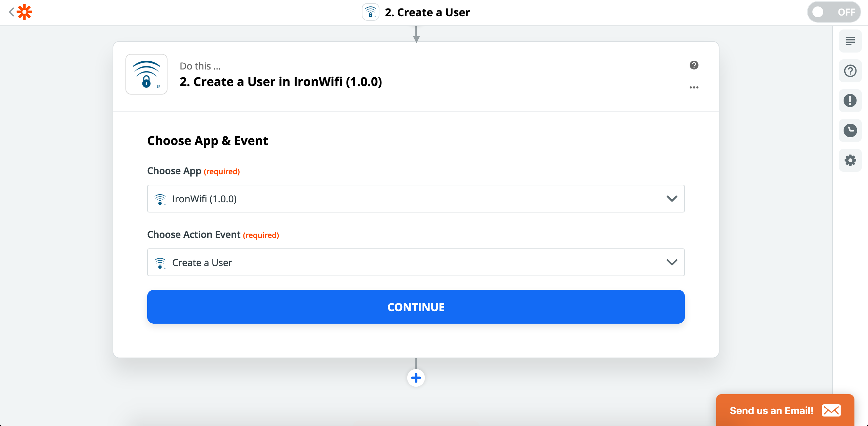Open the step's ellipsis options menu
Screen dimensions: 868x426
coord(694,87)
